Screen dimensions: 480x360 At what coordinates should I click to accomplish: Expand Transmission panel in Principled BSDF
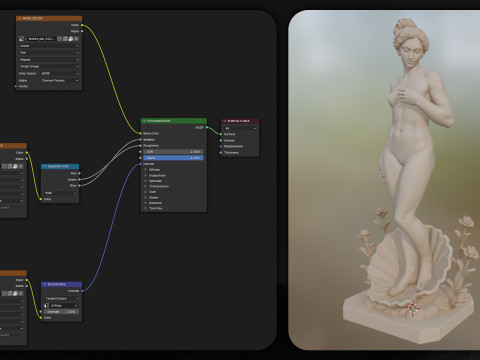coord(145,186)
